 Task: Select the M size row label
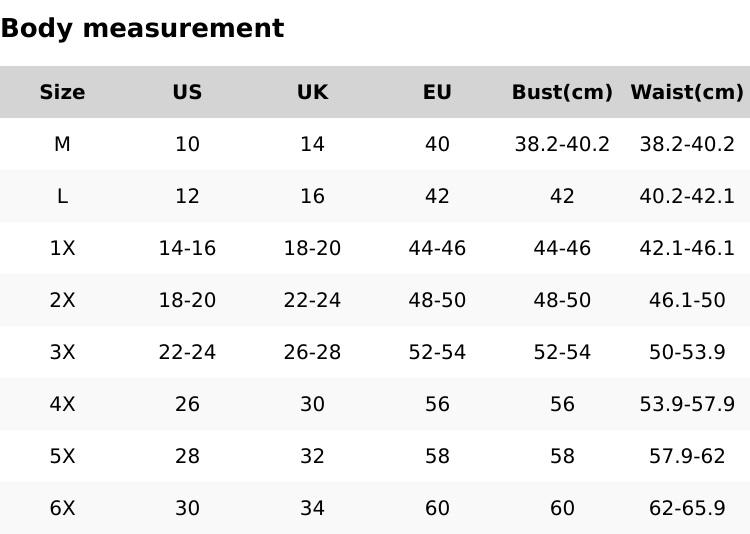pos(62,144)
